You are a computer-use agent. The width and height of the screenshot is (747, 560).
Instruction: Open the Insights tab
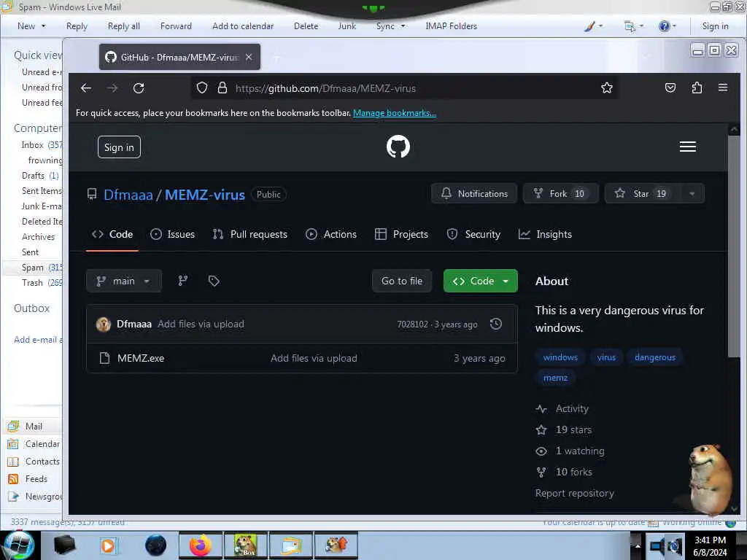click(x=545, y=234)
